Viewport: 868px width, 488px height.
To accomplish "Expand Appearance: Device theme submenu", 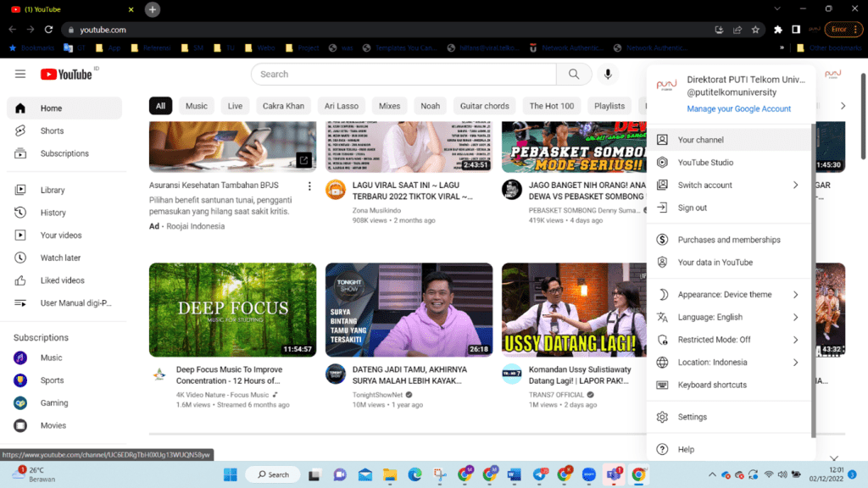I will (x=796, y=295).
